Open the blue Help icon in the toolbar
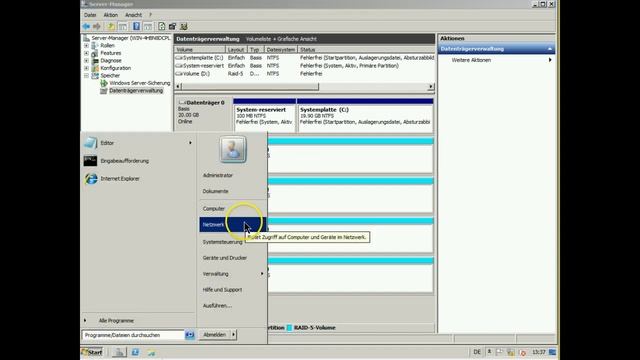The image size is (640, 360). click(x=136, y=27)
